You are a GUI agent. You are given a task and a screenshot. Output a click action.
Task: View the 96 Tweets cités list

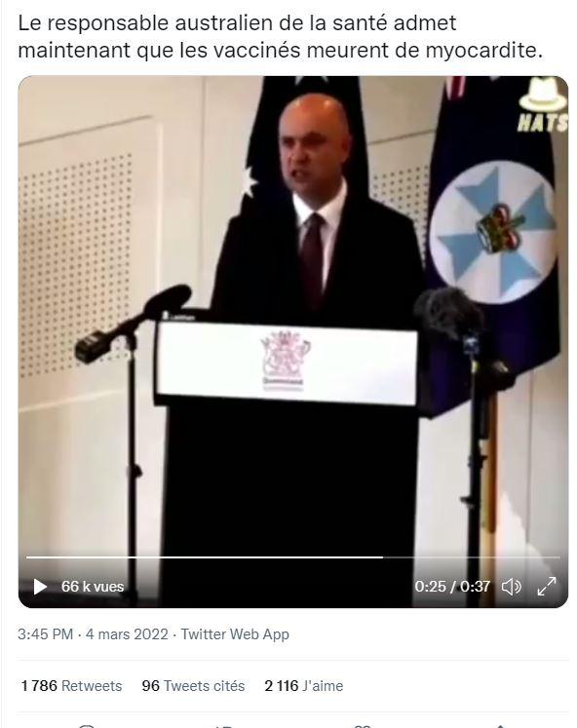coord(193,686)
